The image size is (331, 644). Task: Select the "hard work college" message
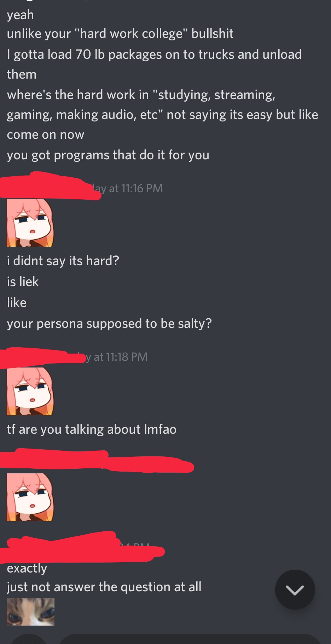click(x=120, y=34)
